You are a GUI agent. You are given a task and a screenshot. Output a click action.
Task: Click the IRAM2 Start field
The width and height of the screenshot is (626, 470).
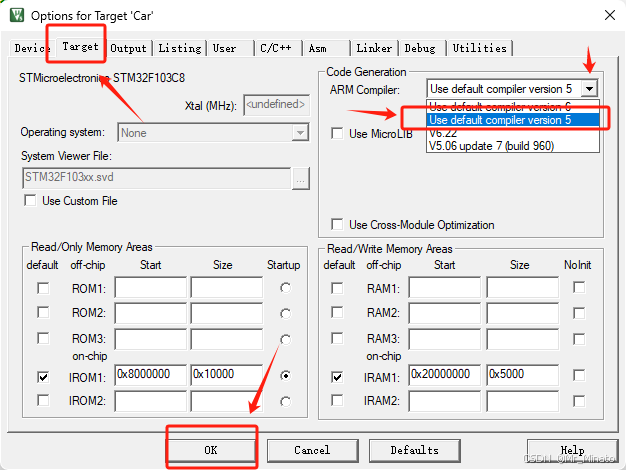tap(444, 401)
